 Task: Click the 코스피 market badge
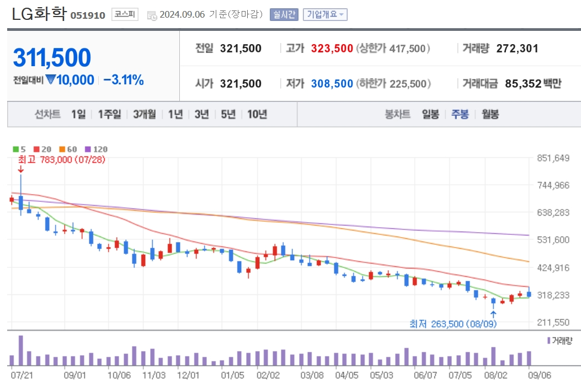tap(125, 14)
